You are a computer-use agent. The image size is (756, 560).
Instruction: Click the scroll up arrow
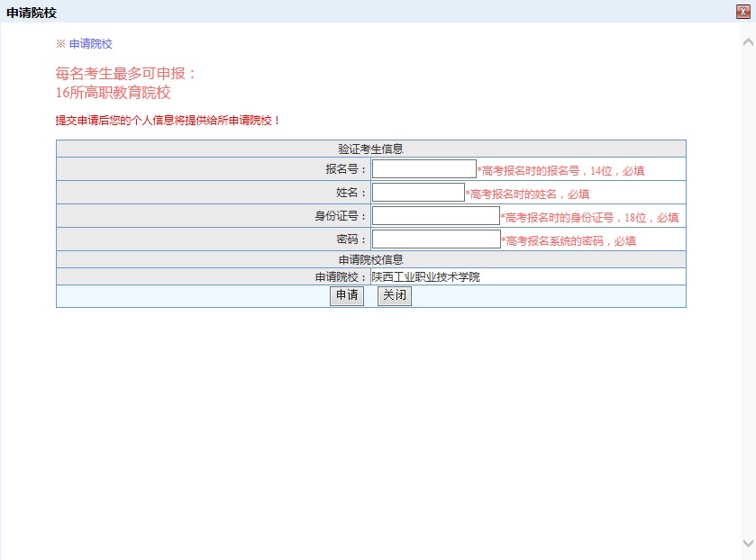point(747,42)
